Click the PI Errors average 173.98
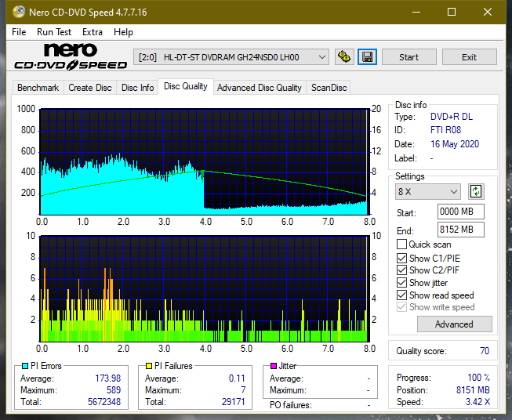The image size is (512, 420). 107,378
